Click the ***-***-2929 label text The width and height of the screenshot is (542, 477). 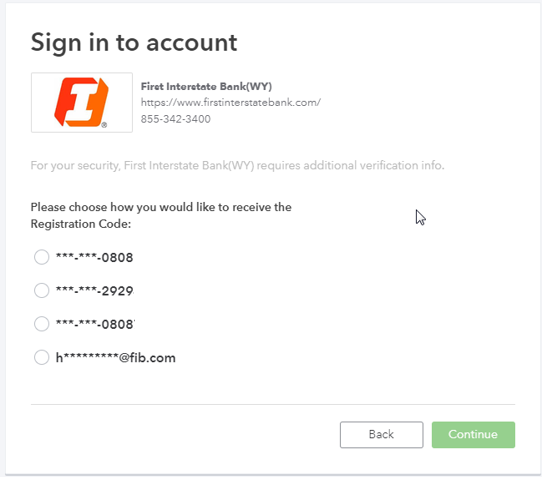pyautogui.click(x=95, y=291)
